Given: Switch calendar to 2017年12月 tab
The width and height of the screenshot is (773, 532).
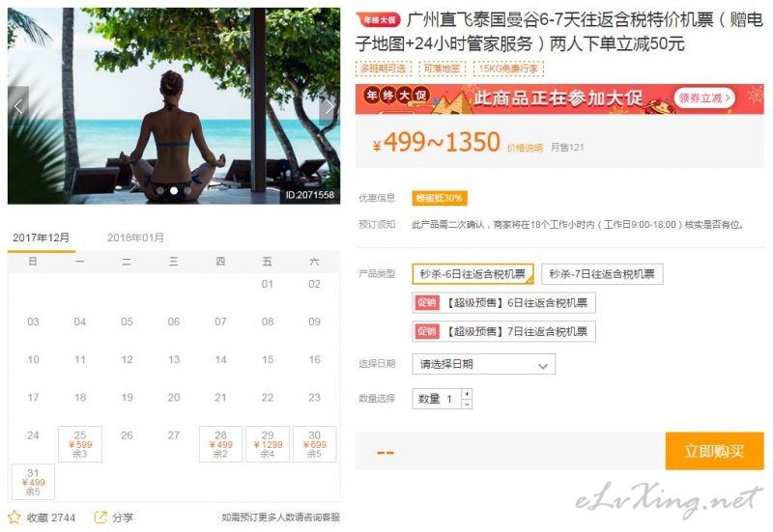Looking at the screenshot, I should 42,238.
